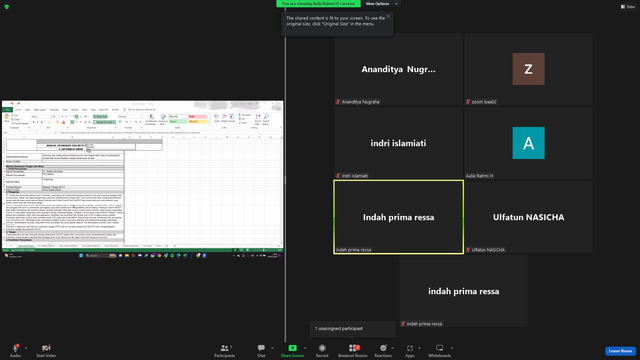This screenshot has width=640, height=360.
Task: Select zoom baa02's tile with Z avatar
Action: pos(528,69)
